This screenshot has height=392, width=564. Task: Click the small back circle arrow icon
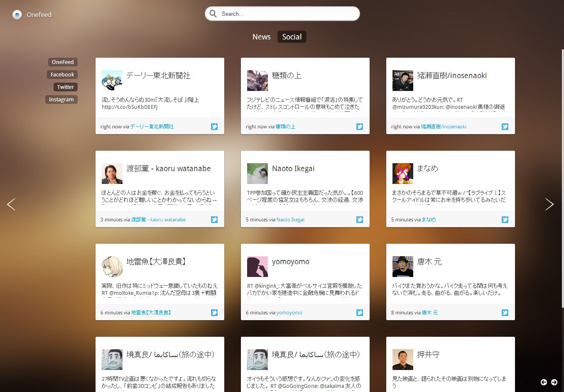pyautogui.click(x=544, y=382)
